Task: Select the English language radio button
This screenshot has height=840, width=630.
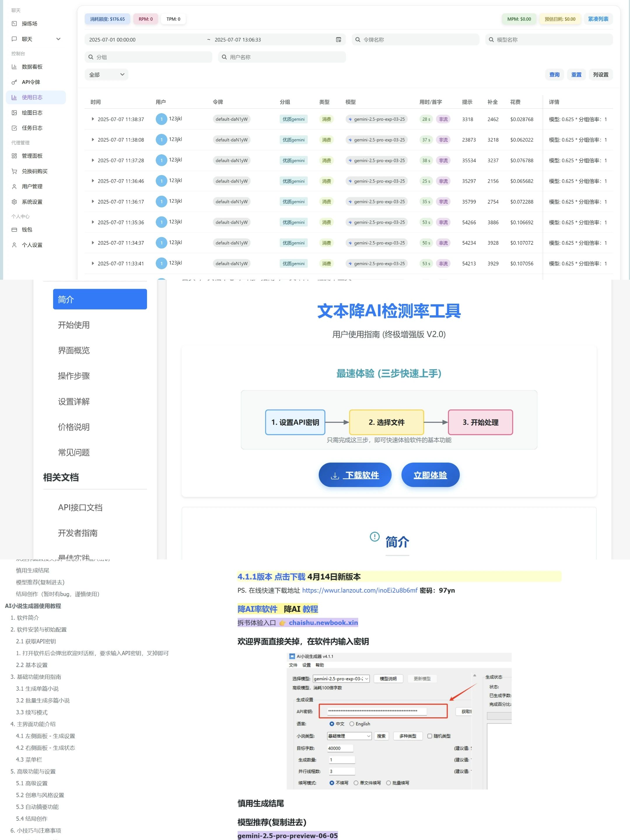Action: [x=352, y=724]
